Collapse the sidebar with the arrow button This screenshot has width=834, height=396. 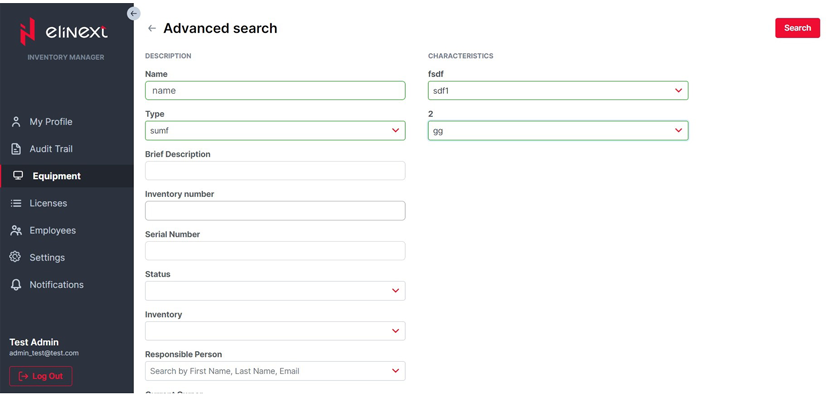[x=134, y=13]
